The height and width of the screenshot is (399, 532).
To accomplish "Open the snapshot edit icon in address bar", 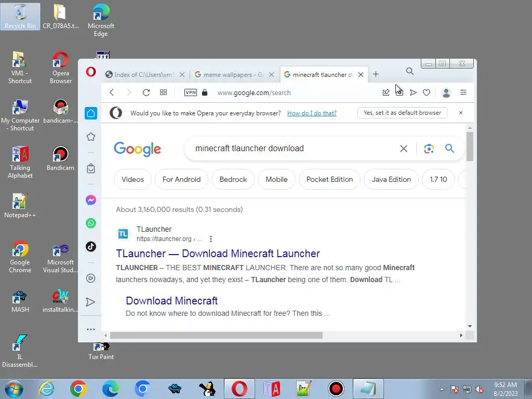I will point(386,92).
